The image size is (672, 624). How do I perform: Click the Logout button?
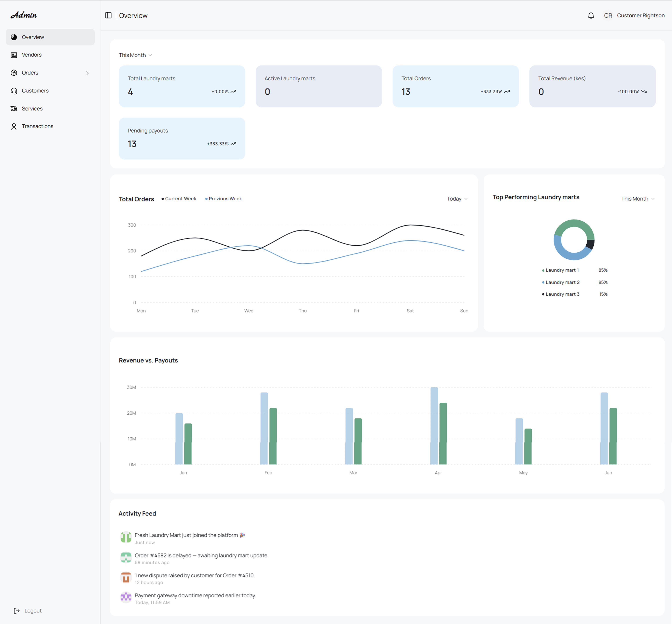click(x=28, y=611)
